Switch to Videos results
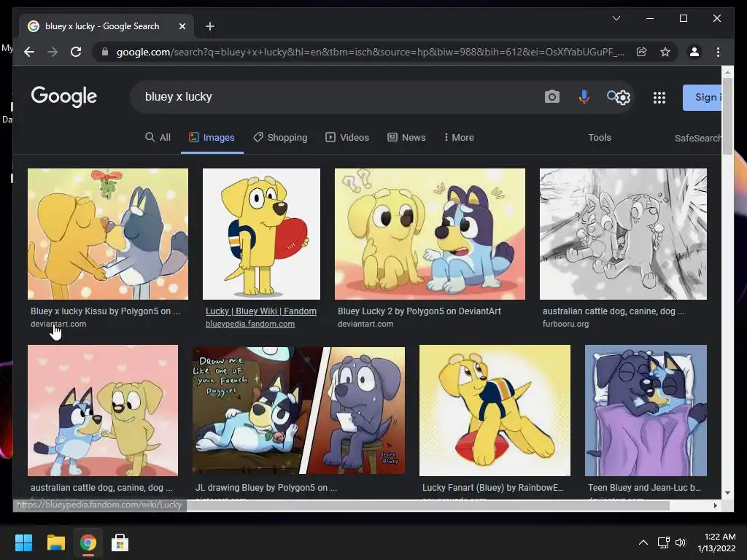The height and width of the screenshot is (560, 747). click(347, 138)
